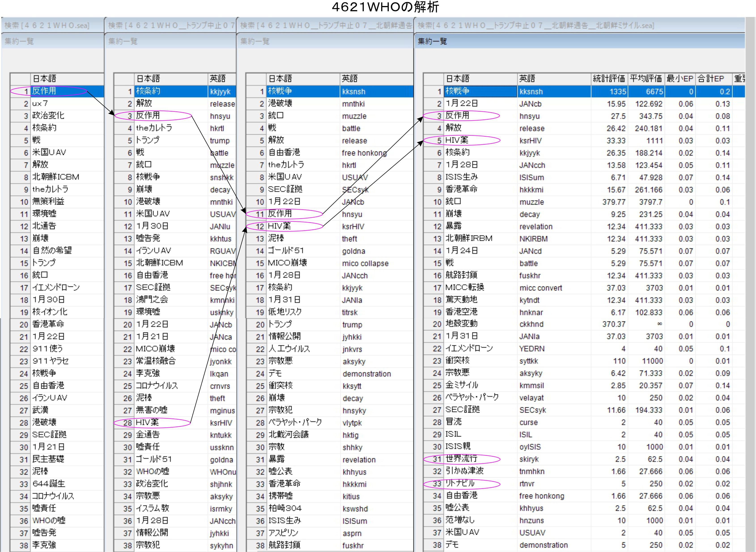Click the 集約一覧 header in the rightmost panel
This screenshot has height=552, width=756.
pos(432,41)
